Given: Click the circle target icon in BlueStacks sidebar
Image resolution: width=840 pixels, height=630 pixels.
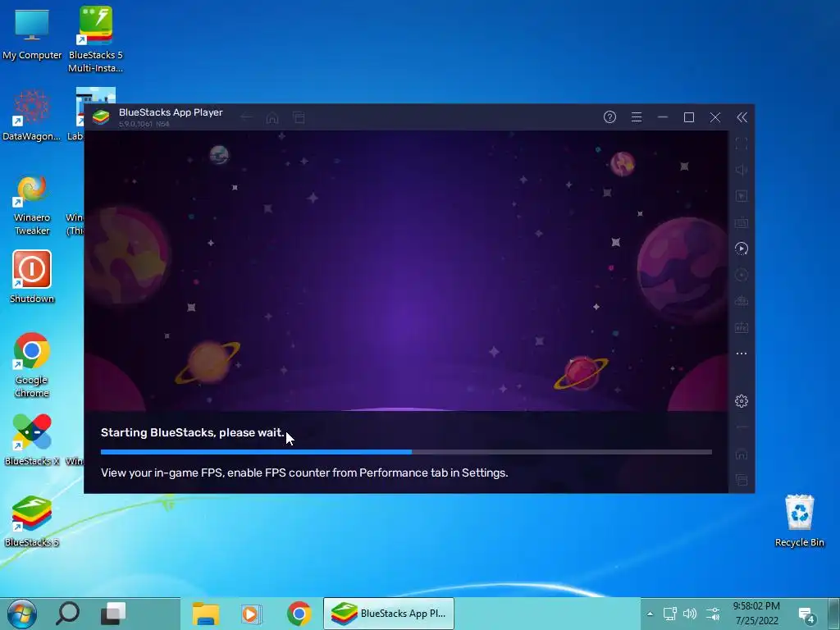Looking at the screenshot, I should (x=742, y=275).
